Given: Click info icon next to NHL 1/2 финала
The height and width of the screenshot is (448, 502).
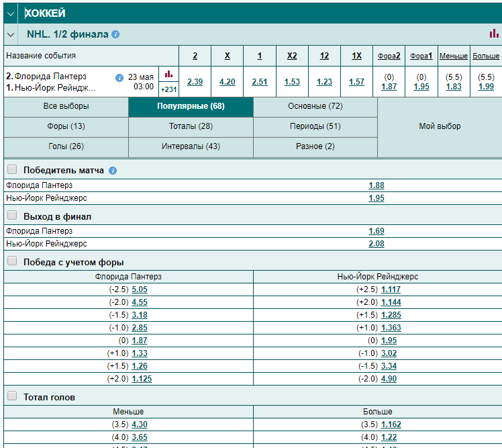Looking at the screenshot, I should [x=115, y=34].
